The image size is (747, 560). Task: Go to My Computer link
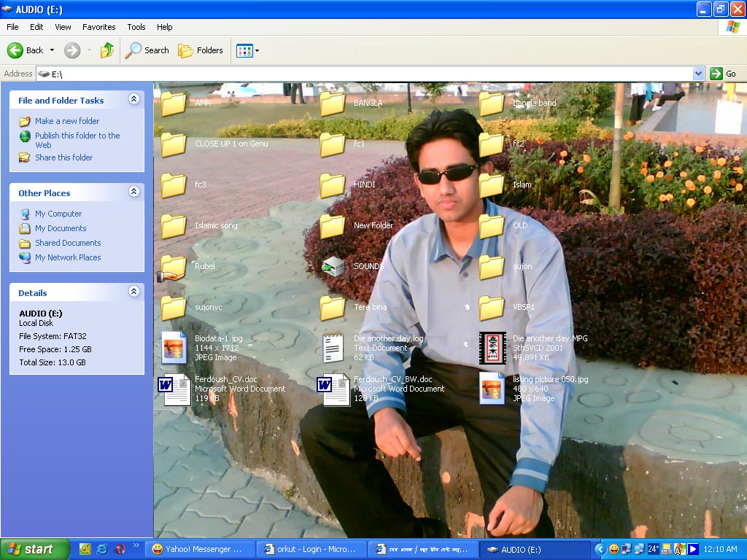[58, 214]
